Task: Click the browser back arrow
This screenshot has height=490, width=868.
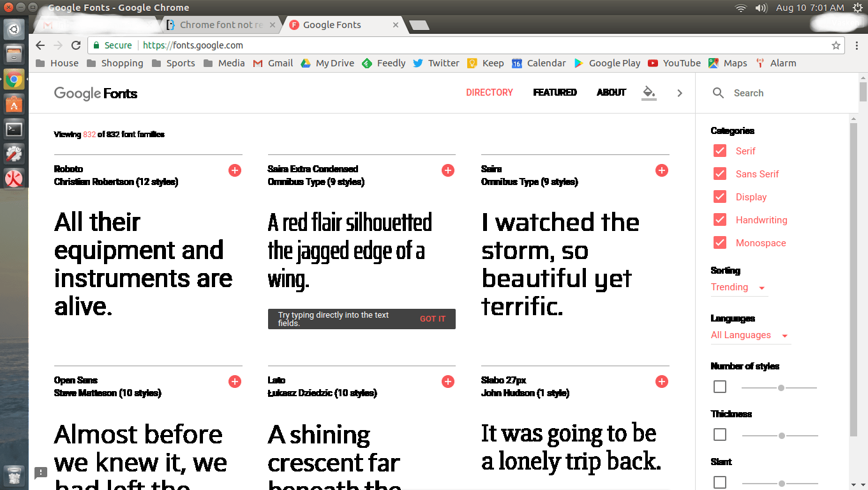Action: (x=40, y=45)
